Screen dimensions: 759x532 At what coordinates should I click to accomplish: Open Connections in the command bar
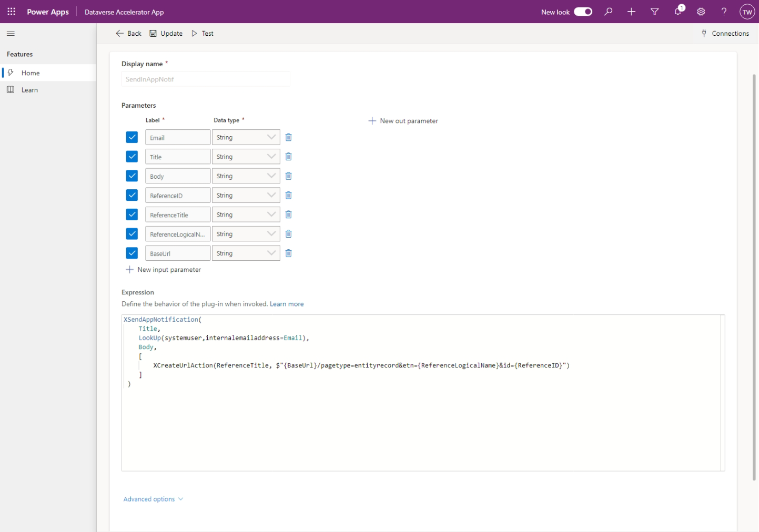coord(725,33)
